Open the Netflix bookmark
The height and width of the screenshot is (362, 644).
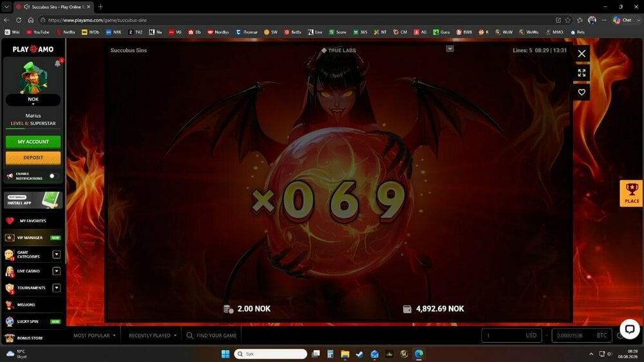(x=66, y=32)
